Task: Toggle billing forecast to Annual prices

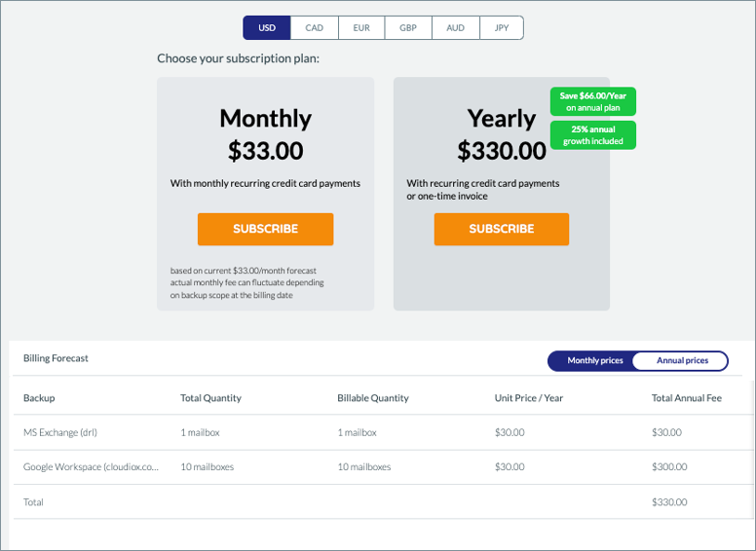Action: pos(682,361)
